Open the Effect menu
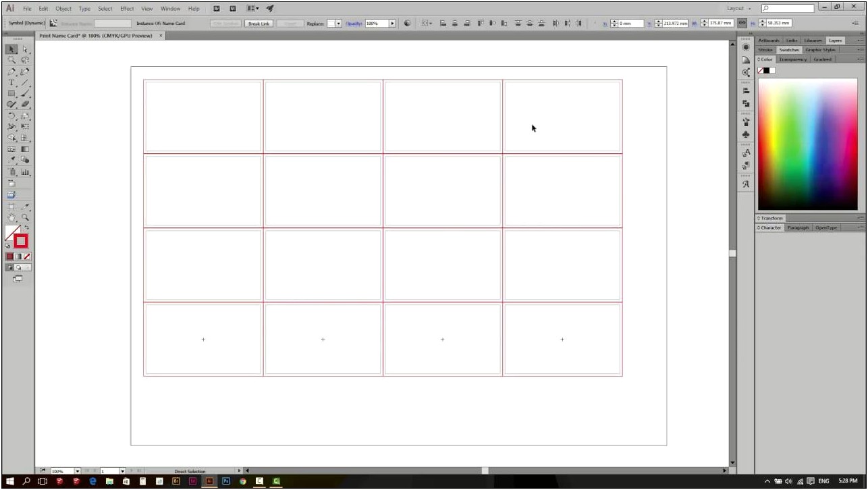The height and width of the screenshot is (490, 868). (x=127, y=9)
